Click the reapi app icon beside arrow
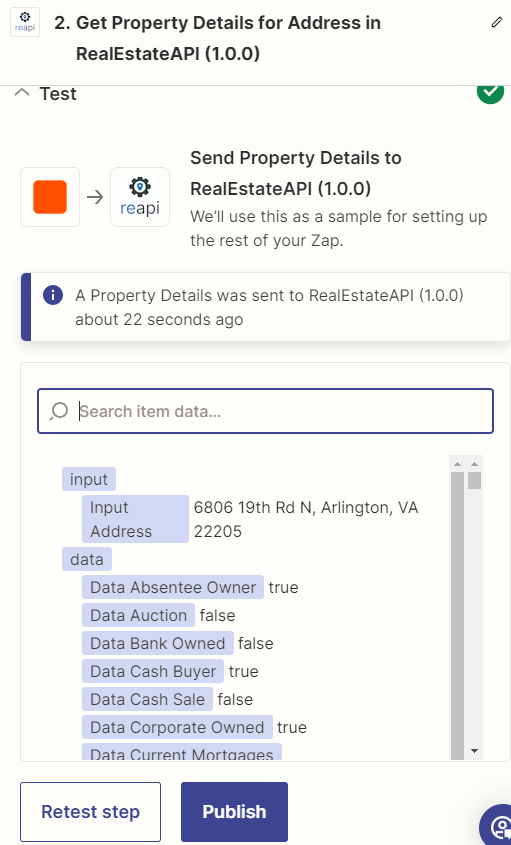This screenshot has height=845, width=511. click(140, 197)
